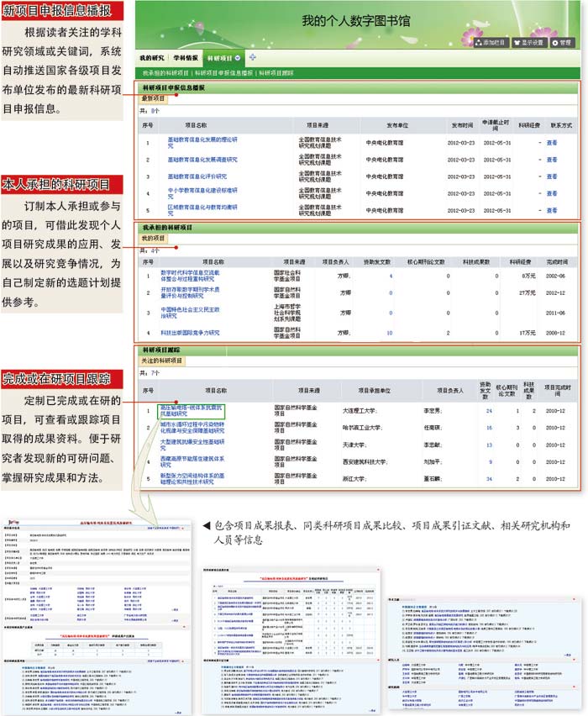Switch to the 学科情报 tab
This screenshot has width=588, height=716.
point(186,58)
